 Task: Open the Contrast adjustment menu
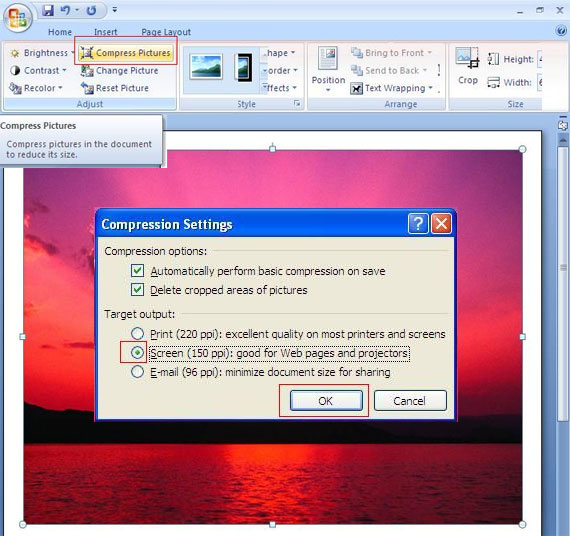(x=38, y=70)
